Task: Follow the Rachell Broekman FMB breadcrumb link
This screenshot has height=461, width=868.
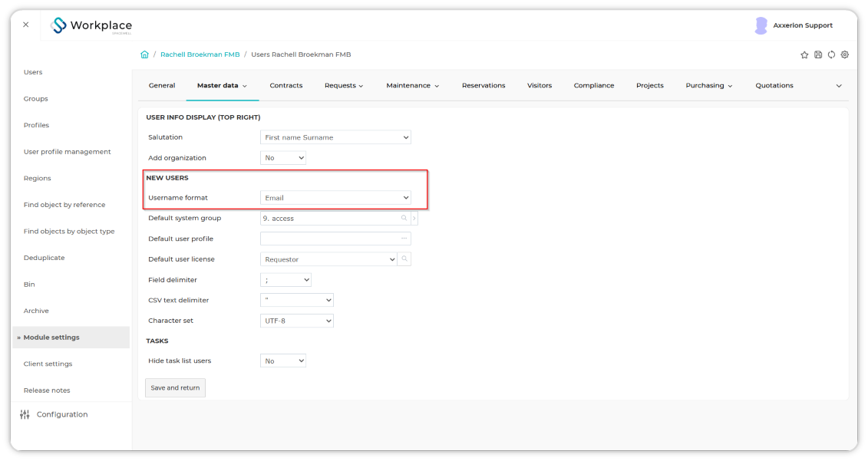Action: [200, 54]
